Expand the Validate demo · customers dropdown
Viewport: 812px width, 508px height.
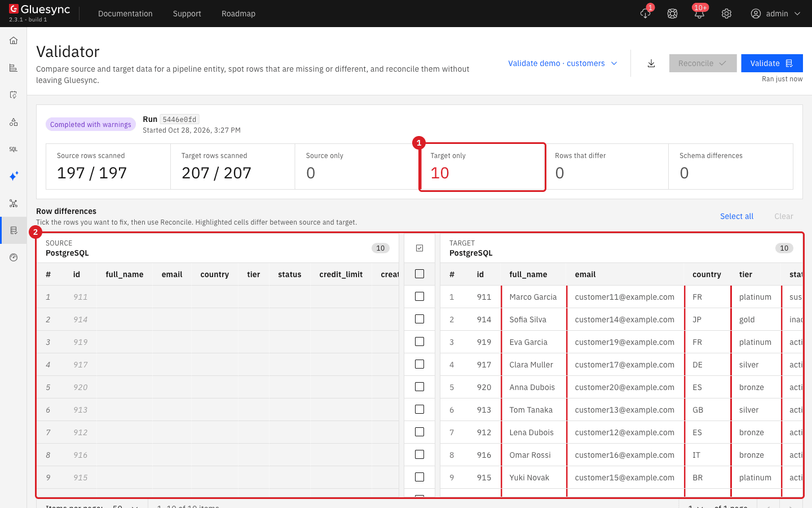[x=563, y=63]
